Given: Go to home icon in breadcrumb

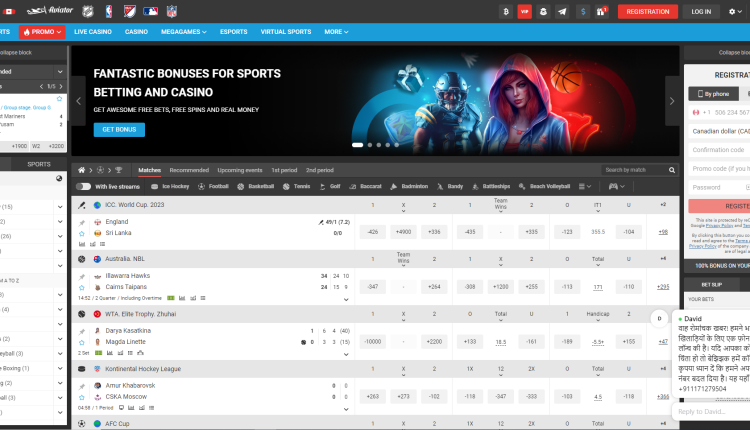Looking at the screenshot, I should [83, 170].
